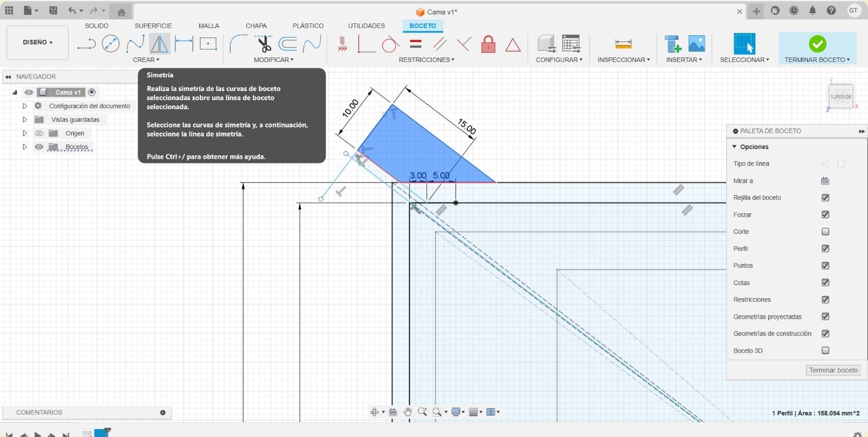This screenshot has height=437, width=868.
Task: Show the hidden Origen folder
Action: pos(39,133)
